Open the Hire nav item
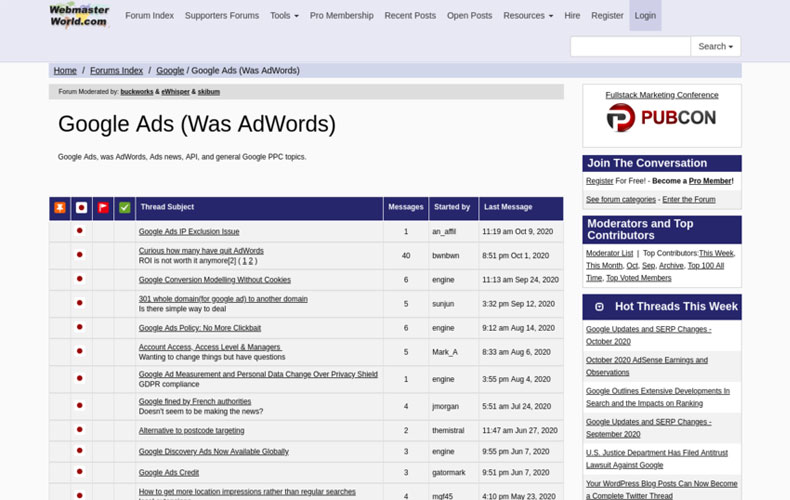This screenshot has width=790, height=500. [572, 16]
